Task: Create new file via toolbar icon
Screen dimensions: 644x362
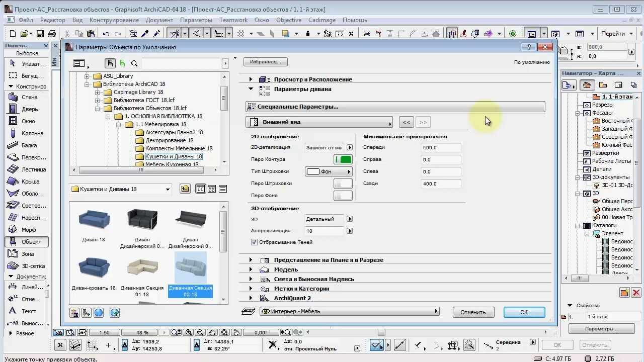Action: pyautogui.click(x=13, y=34)
